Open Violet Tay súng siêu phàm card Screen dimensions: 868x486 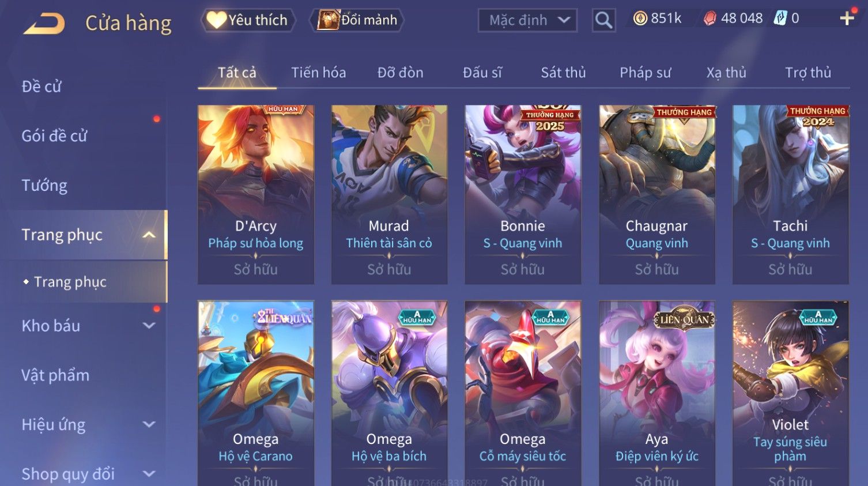pyautogui.click(x=790, y=393)
